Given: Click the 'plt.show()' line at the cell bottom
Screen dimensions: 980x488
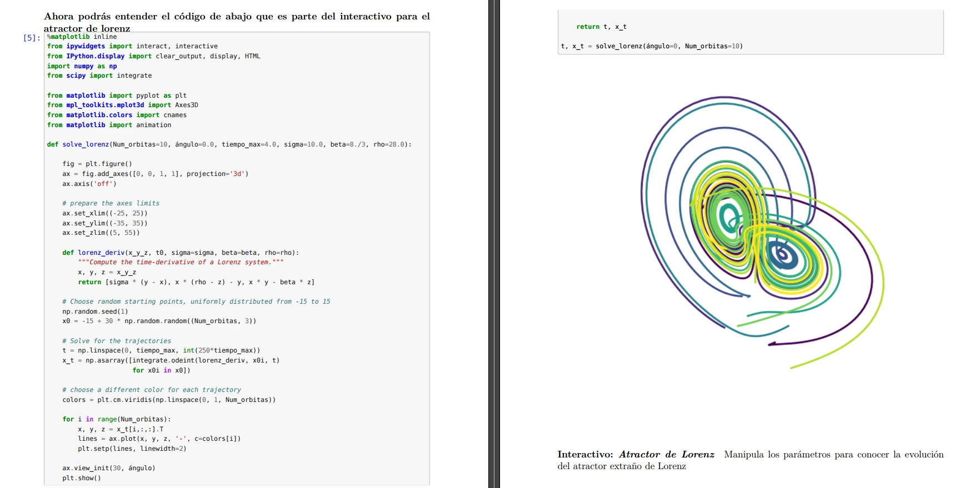Looking at the screenshot, I should click(82, 478).
